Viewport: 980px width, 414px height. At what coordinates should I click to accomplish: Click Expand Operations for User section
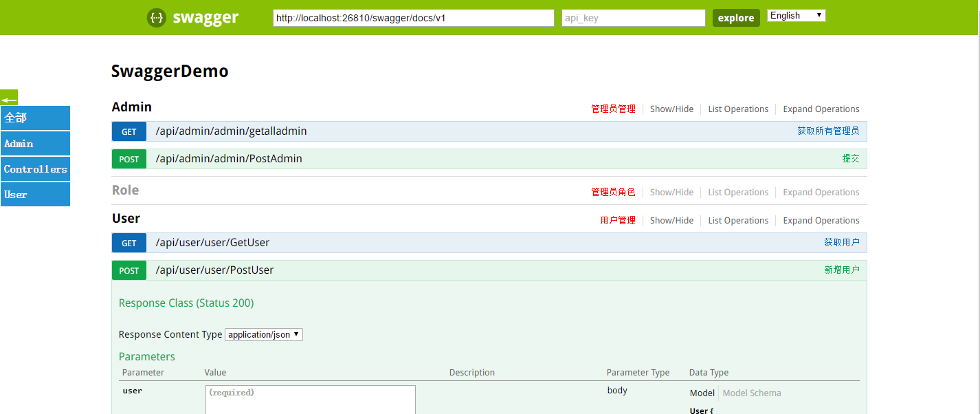[821, 220]
